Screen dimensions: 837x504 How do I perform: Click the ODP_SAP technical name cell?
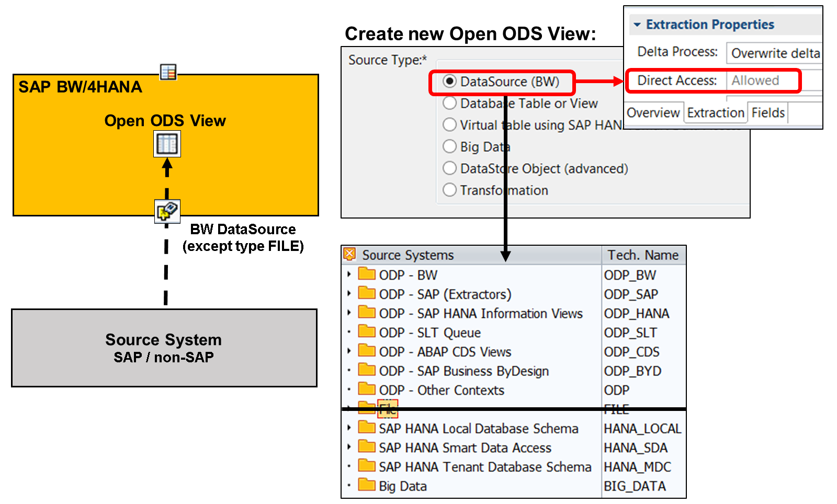coord(631,294)
